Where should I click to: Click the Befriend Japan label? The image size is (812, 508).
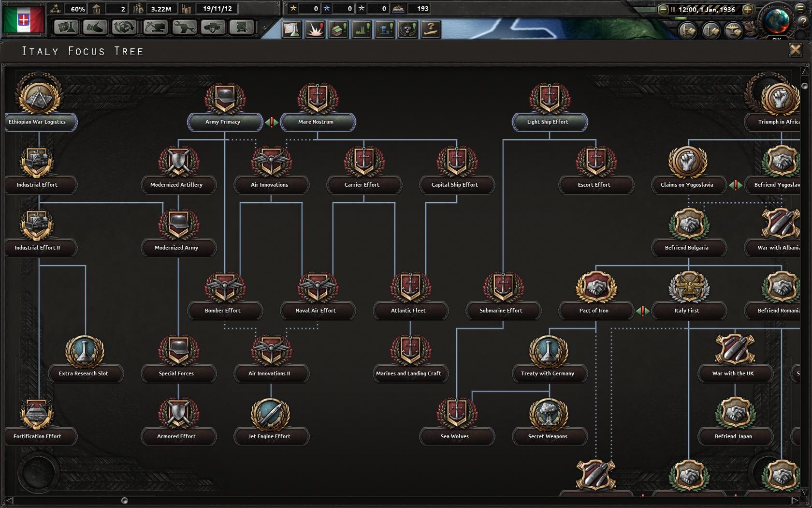(733, 436)
